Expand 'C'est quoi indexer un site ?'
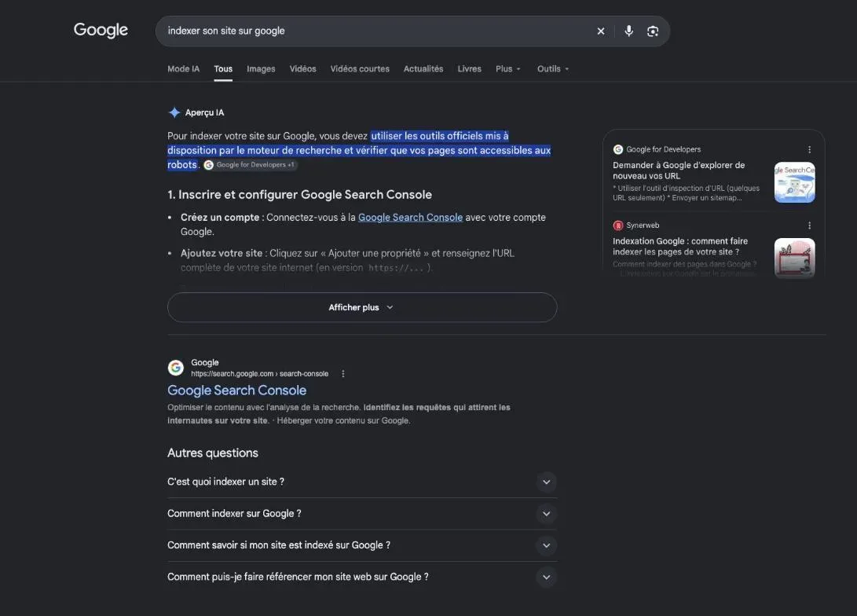The height and width of the screenshot is (616, 857). pos(362,482)
